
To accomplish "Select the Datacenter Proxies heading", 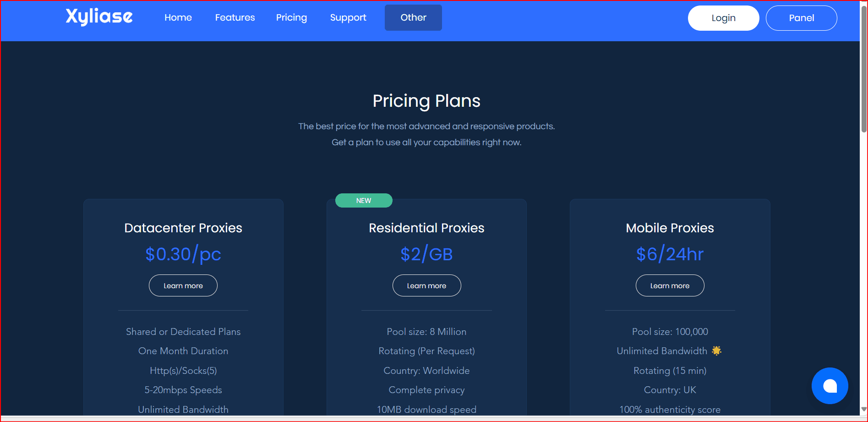I will coord(183,228).
